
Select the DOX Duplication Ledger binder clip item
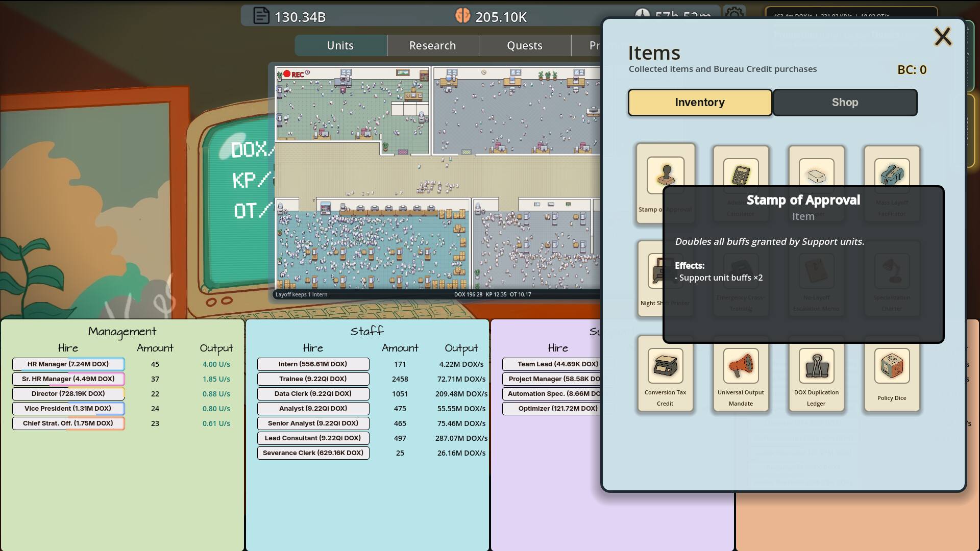click(x=816, y=373)
